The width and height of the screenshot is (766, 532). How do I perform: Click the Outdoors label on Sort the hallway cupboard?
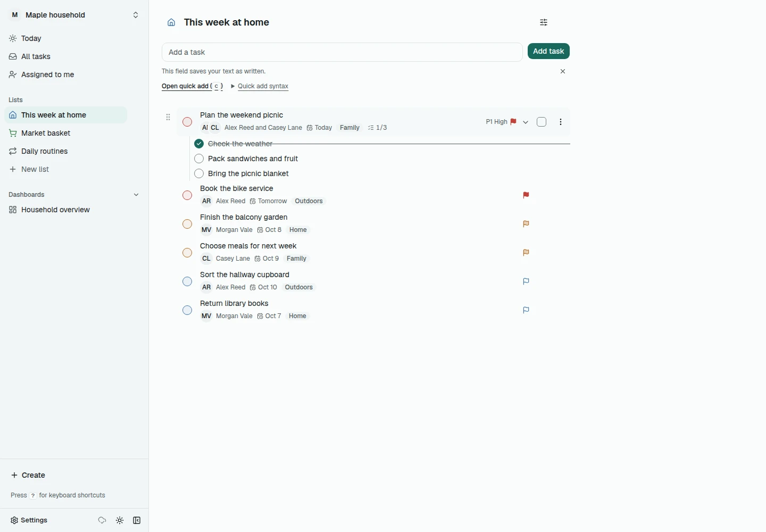tap(299, 287)
